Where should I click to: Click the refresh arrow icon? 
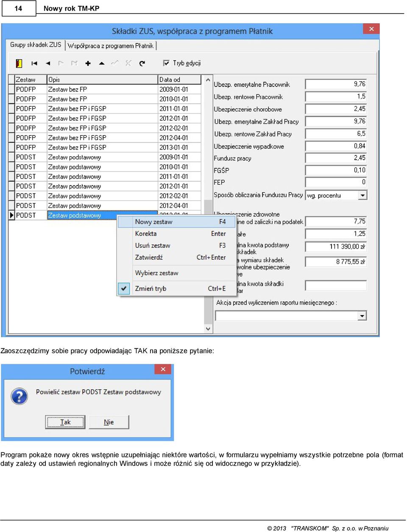pyautogui.click(x=142, y=63)
